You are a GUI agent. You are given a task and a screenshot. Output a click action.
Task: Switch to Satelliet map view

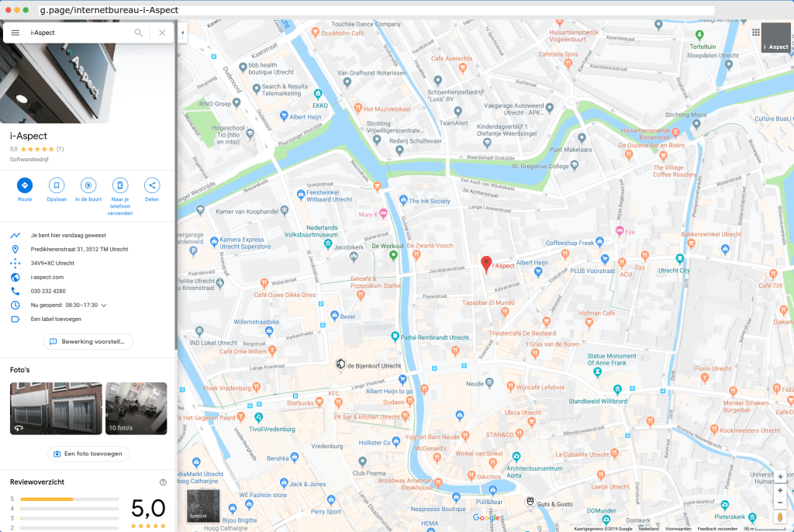pyautogui.click(x=203, y=506)
